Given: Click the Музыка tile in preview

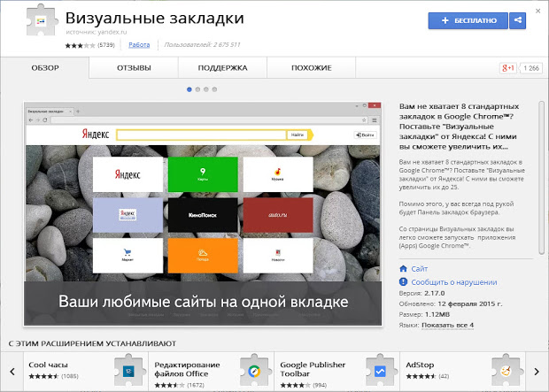Looking at the screenshot, I should (x=278, y=174).
